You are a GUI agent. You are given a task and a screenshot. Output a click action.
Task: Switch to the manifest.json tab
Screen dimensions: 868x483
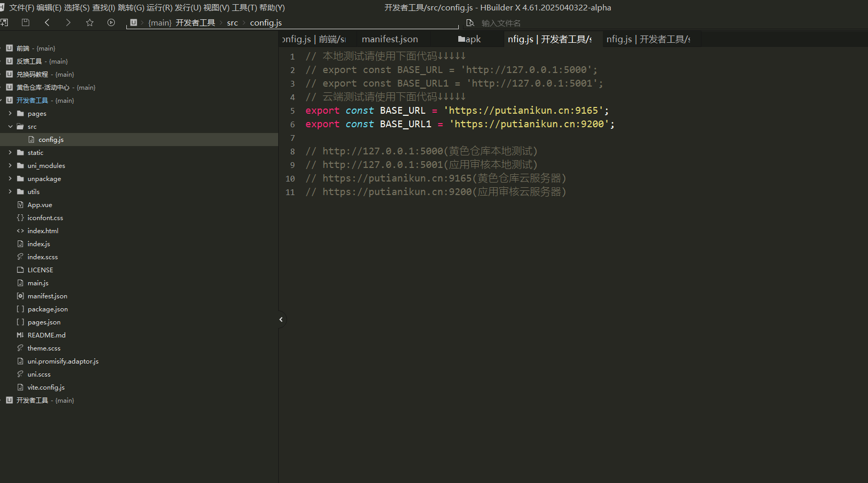pos(389,39)
